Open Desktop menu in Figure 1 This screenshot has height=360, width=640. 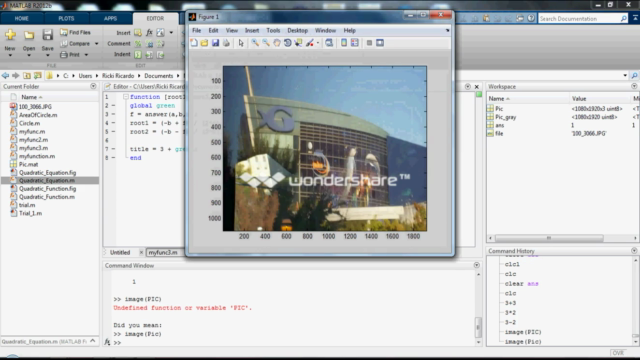298,31
